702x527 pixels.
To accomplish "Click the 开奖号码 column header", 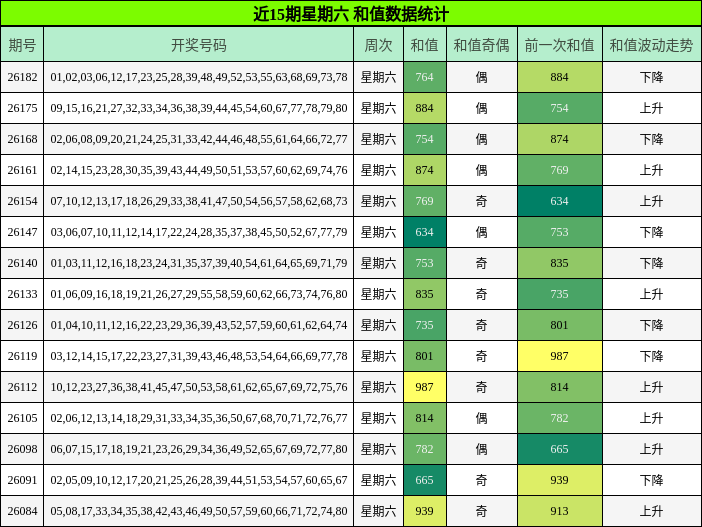I will pos(199,44).
